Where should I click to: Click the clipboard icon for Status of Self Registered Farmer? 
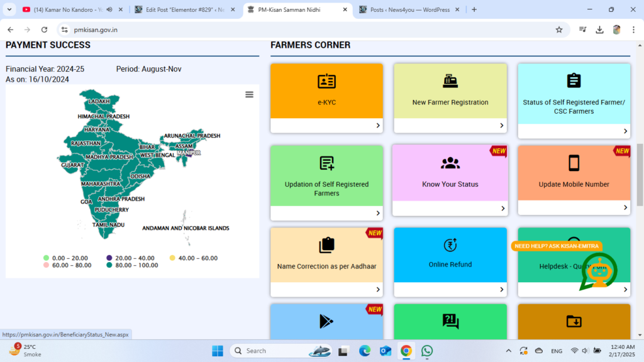[574, 80]
